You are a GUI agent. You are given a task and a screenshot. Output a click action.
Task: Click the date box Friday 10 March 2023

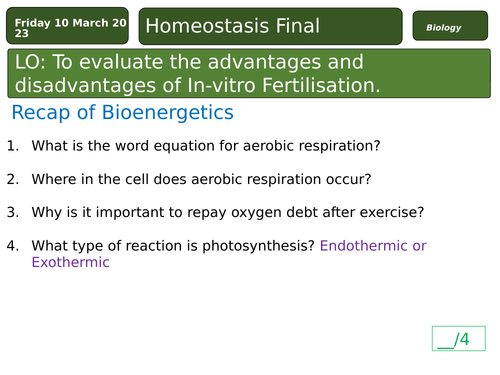(x=67, y=26)
